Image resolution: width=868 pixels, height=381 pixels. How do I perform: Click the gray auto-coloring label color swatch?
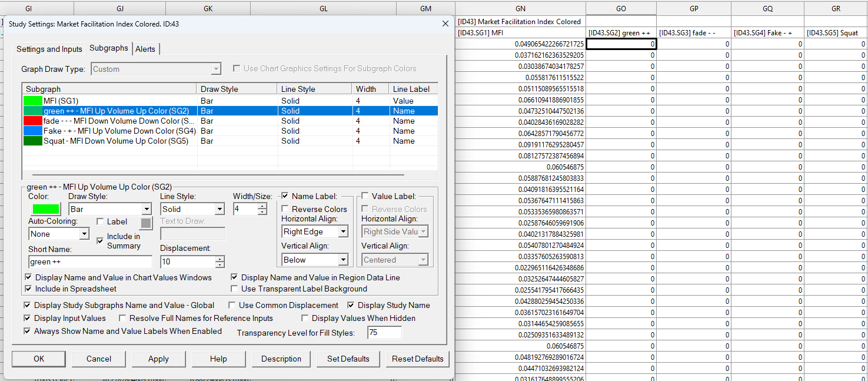pos(145,223)
